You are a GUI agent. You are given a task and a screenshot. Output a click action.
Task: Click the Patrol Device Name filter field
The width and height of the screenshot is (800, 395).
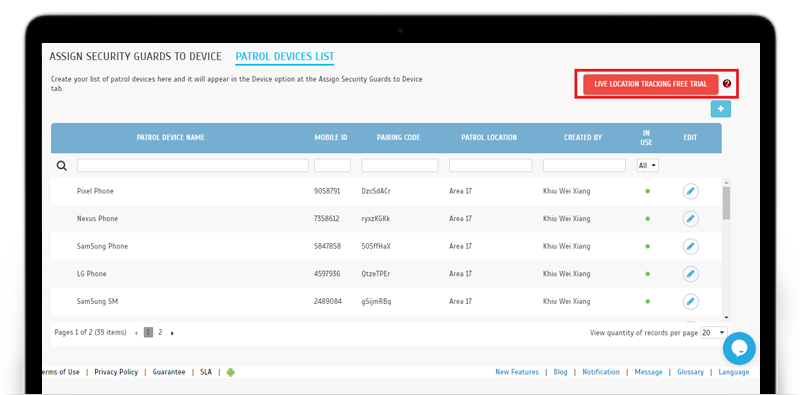(193, 165)
